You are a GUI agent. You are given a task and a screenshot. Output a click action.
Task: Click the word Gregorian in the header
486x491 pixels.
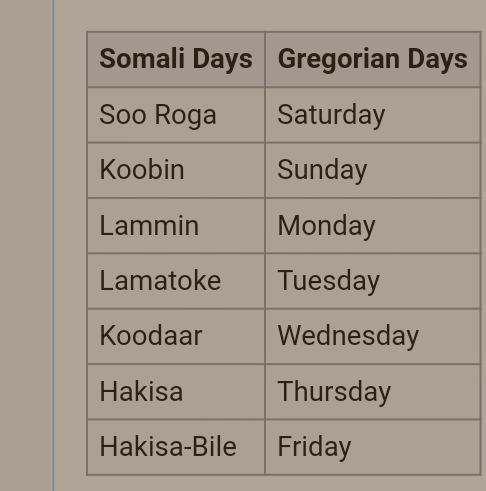click(x=339, y=60)
